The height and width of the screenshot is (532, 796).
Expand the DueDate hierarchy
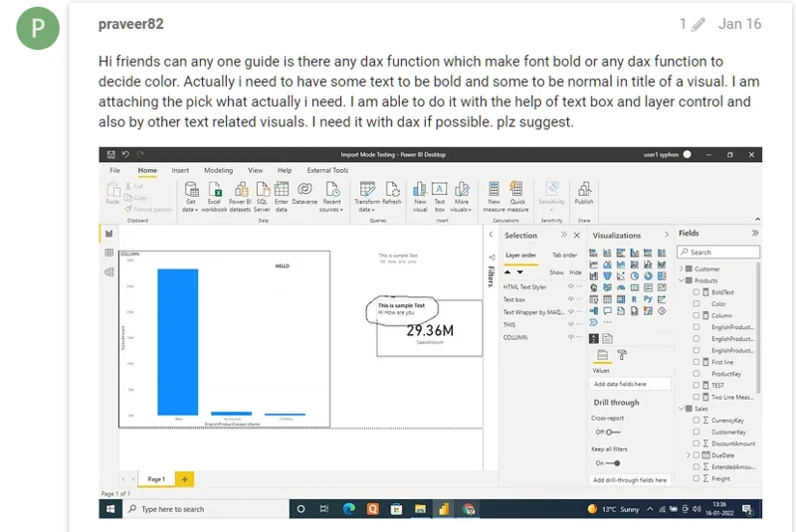pyautogui.click(x=689, y=455)
